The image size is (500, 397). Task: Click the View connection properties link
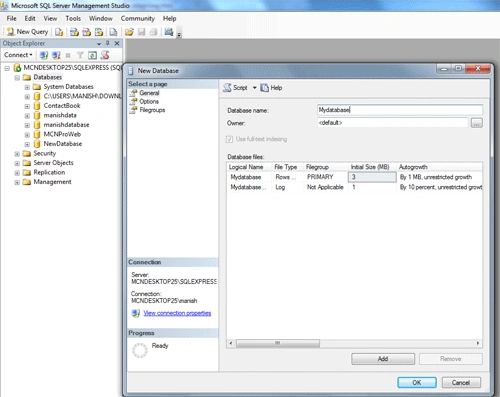177,313
